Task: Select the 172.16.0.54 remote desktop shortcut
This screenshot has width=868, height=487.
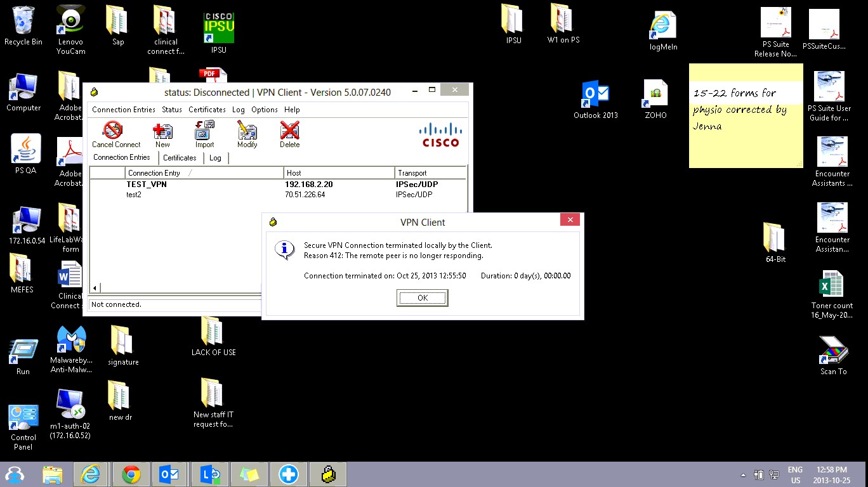Action: [x=27, y=225]
